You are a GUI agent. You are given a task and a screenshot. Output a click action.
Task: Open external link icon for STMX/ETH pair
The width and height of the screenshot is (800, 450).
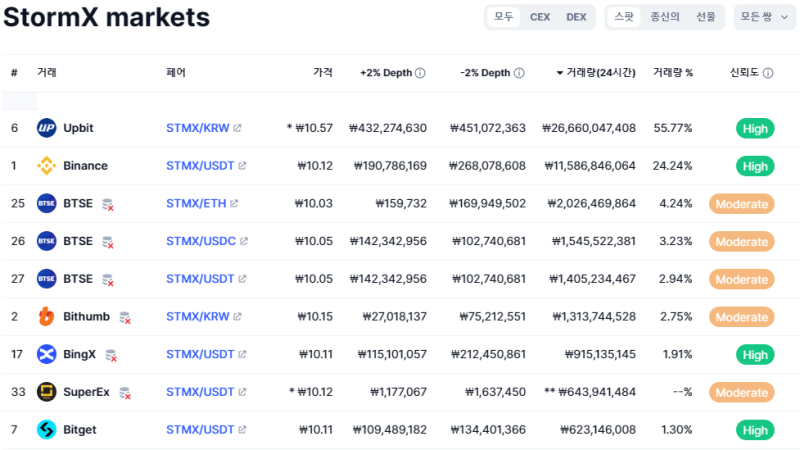click(x=234, y=204)
